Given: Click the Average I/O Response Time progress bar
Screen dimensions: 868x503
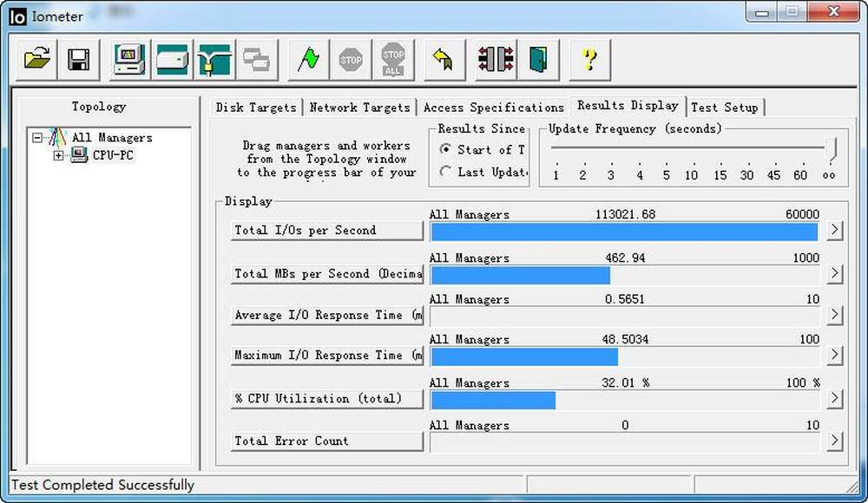Looking at the screenshot, I should [625, 317].
